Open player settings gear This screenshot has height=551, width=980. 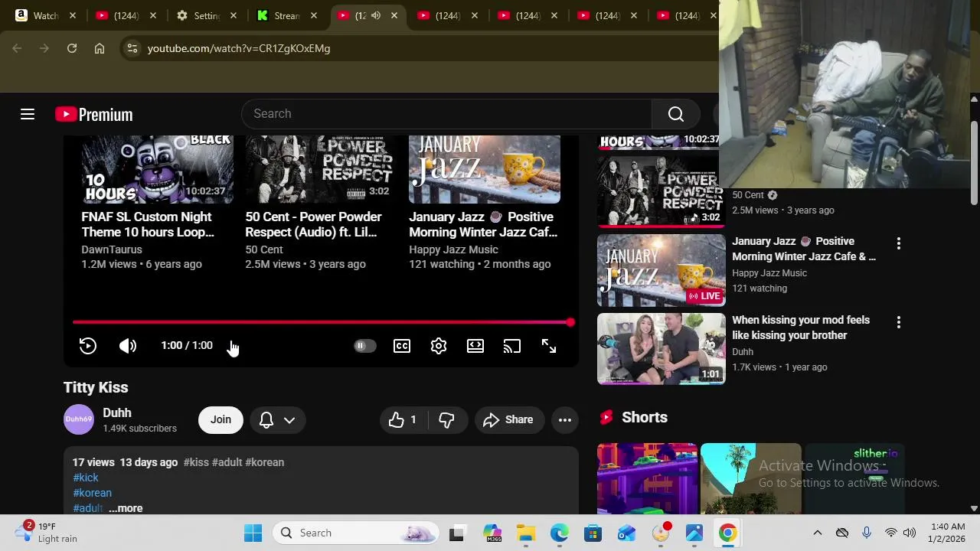click(x=439, y=346)
